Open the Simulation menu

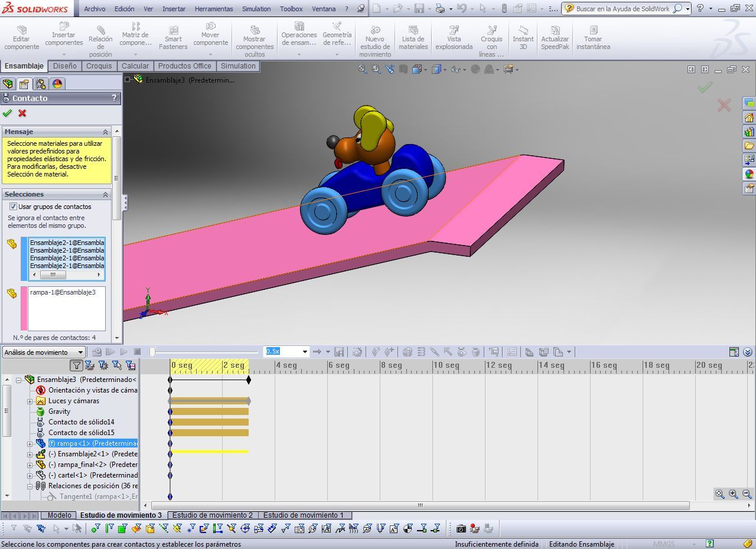click(256, 9)
